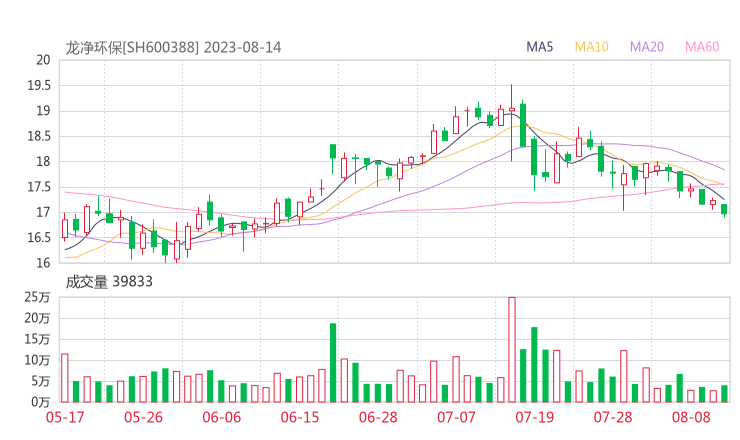The height and width of the screenshot is (440, 740).
Task: Click the MA60 legend label
Action: click(x=702, y=47)
